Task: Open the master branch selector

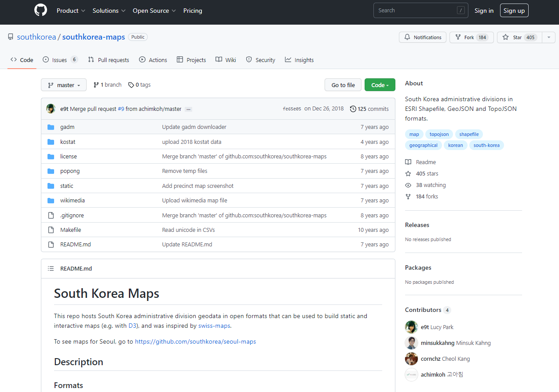Action: pyautogui.click(x=64, y=85)
